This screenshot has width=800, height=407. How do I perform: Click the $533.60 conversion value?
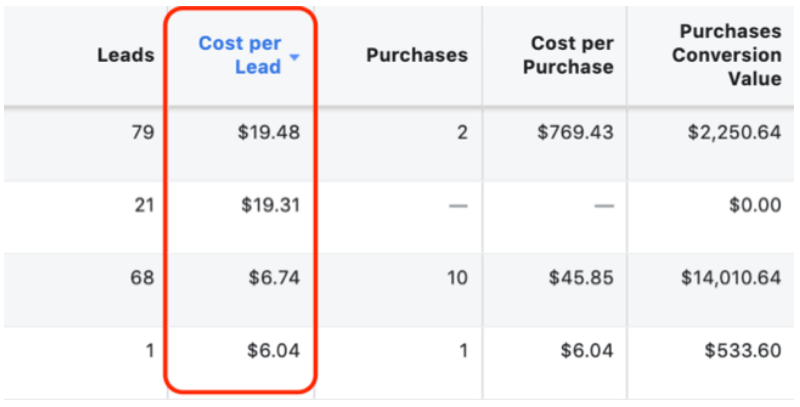[x=743, y=351]
